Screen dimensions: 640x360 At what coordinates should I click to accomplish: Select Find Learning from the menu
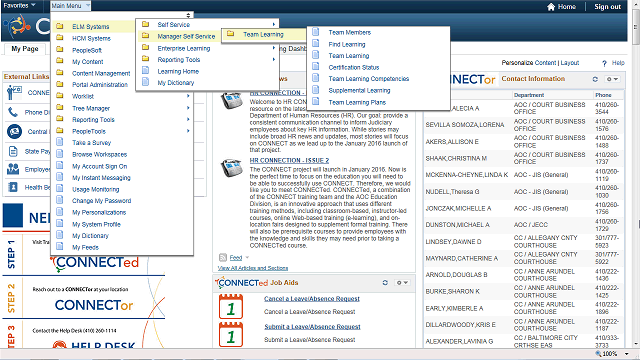coord(347,44)
